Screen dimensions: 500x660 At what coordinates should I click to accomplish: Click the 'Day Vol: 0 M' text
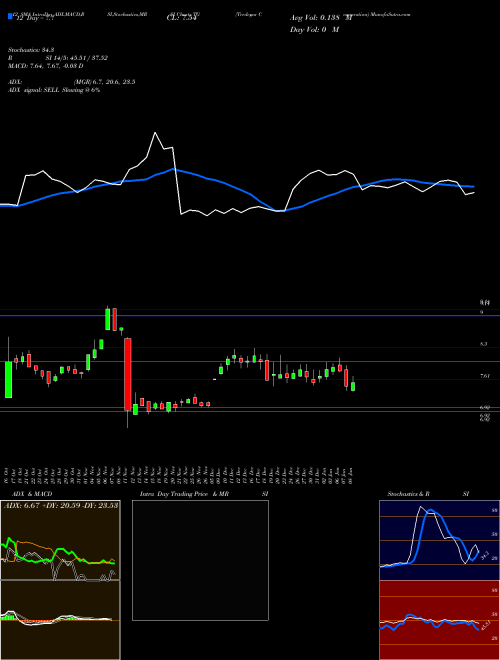314,29
